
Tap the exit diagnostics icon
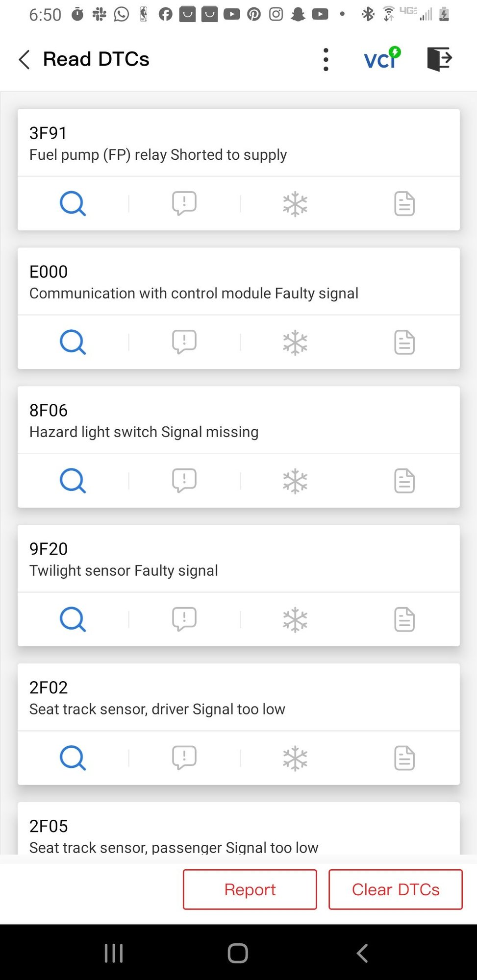point(439,59)
